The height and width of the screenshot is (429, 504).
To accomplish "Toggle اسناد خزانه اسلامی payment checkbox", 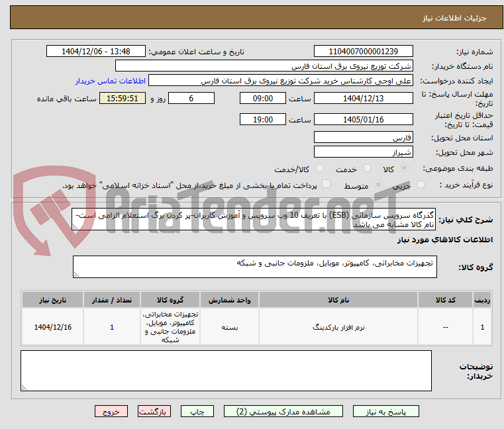I will pos(326,184).
